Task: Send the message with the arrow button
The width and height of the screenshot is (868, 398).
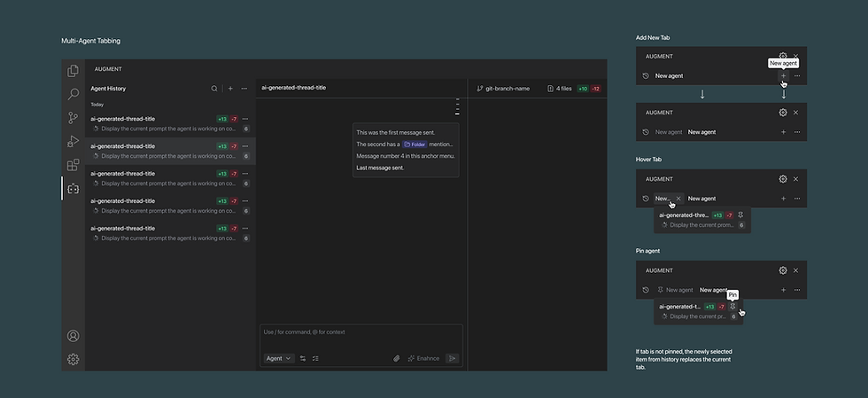Action: [x=453, y=359]
